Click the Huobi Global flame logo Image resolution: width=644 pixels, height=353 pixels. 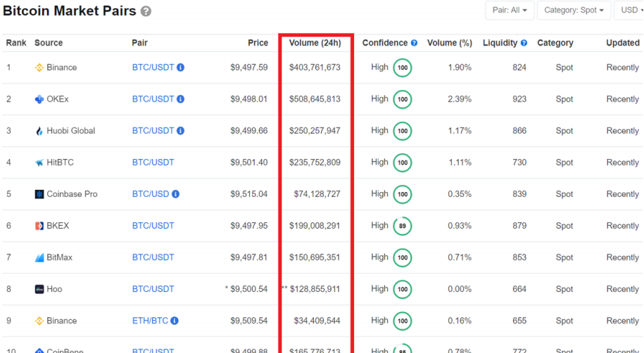[x=39, y=131]
